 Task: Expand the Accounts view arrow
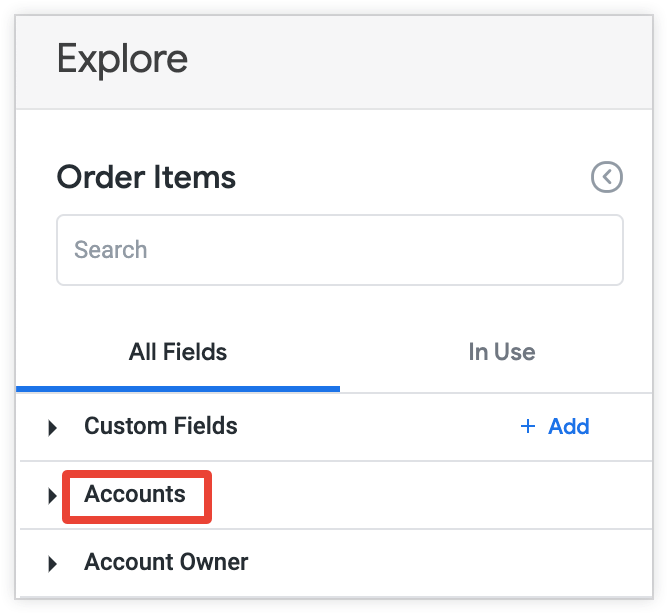53,496
